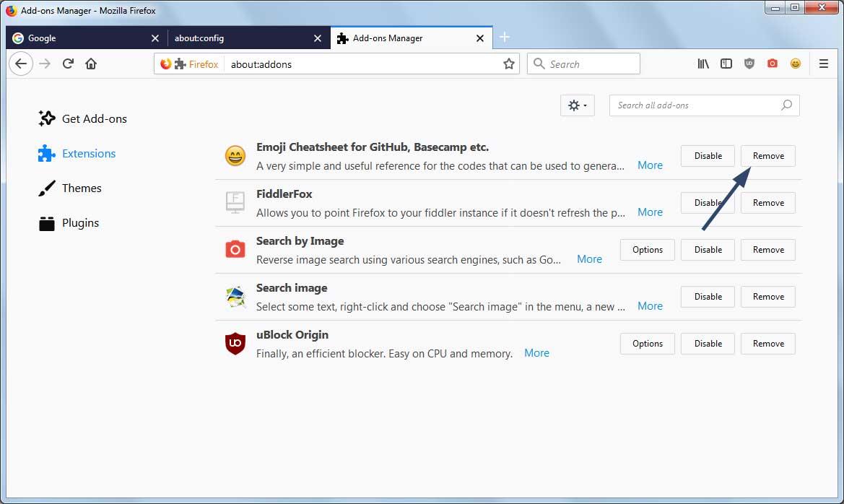Toggle the sidebars icon in the toolbar
This screenshot has height=504, width=844.
(x=726, y=64)
